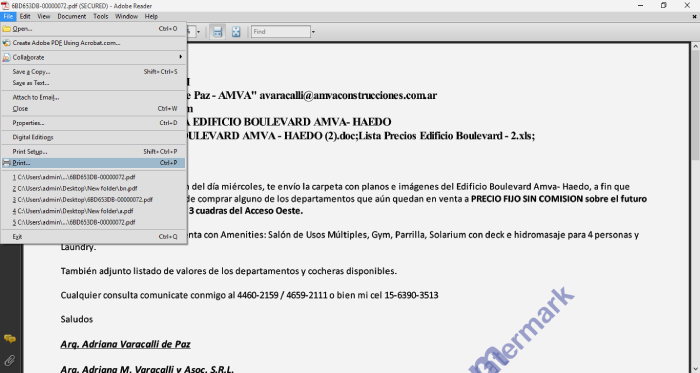This screenshot has height=373, width=700.
Task: Open recent file 4 a.pdf
Action: click(93, 211)
